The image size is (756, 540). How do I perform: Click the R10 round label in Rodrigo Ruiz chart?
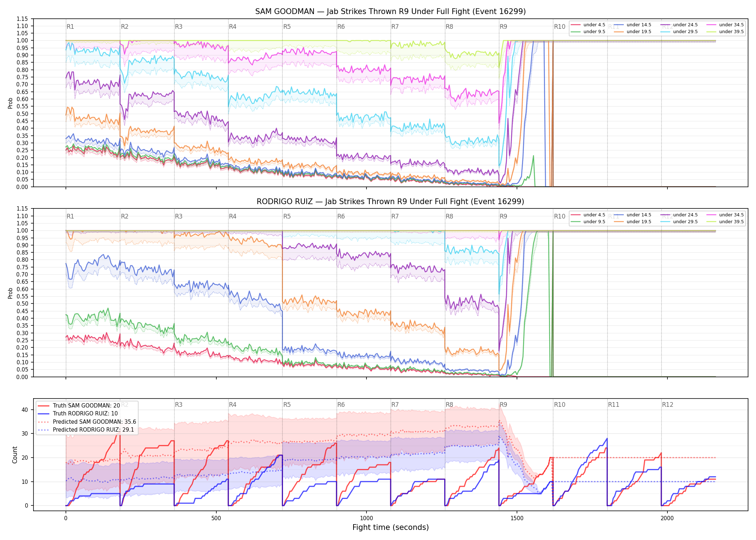click(559, 216)
